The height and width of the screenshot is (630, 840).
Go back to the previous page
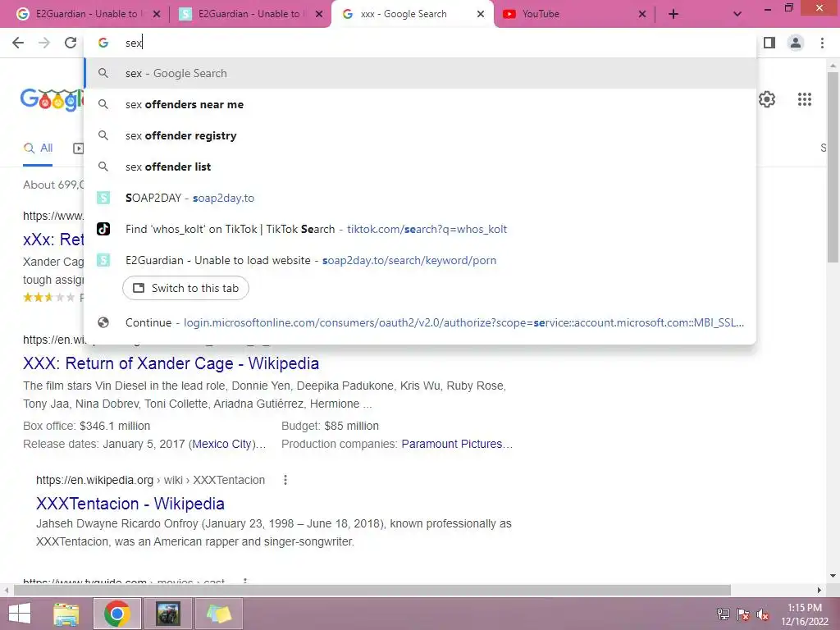(18, 43)
